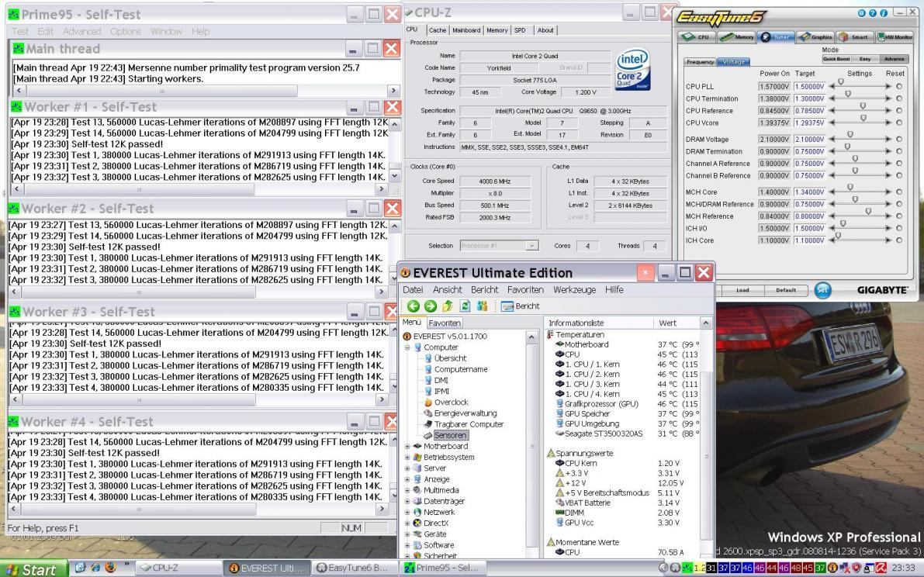Open the EasyTune6 Smart tab
924x577 pixels.
click(x=854, y=37)
